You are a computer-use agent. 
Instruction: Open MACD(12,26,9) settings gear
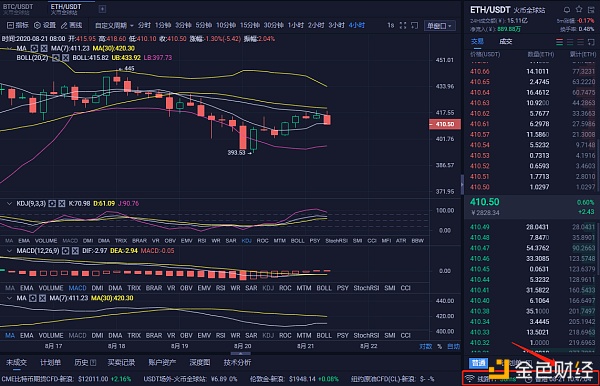pos(65,251)
